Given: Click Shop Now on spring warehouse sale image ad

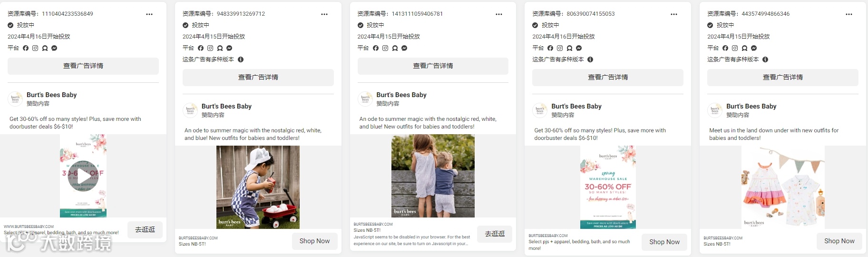Looking at the screenshot, I should point(664,242).
